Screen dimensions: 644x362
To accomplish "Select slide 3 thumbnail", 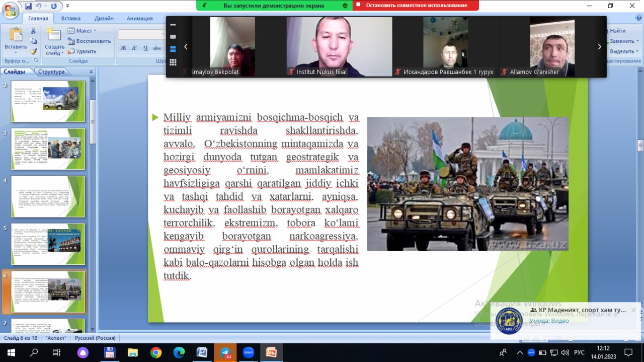I will click(49, 149).
